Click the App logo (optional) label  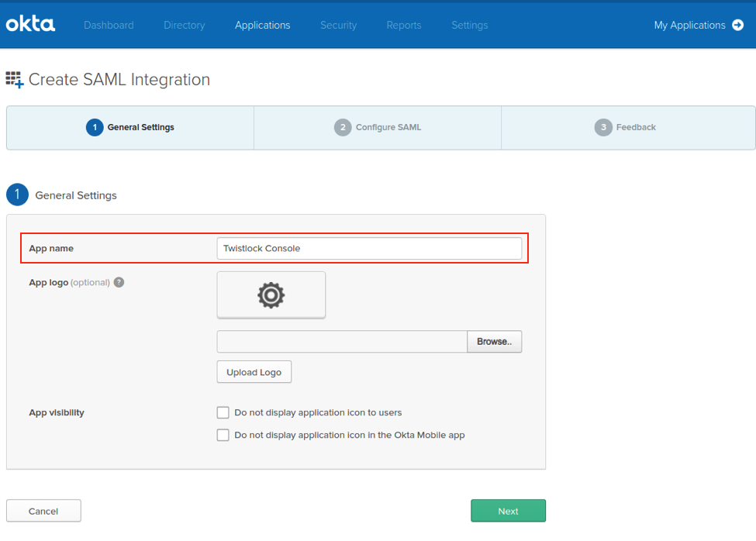pyautogui.click(x=70, y=282)
